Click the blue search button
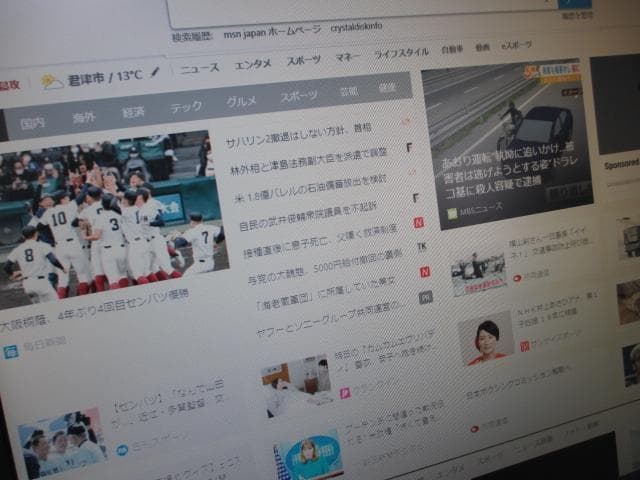640x480 pixels. [x=574, y=3]
